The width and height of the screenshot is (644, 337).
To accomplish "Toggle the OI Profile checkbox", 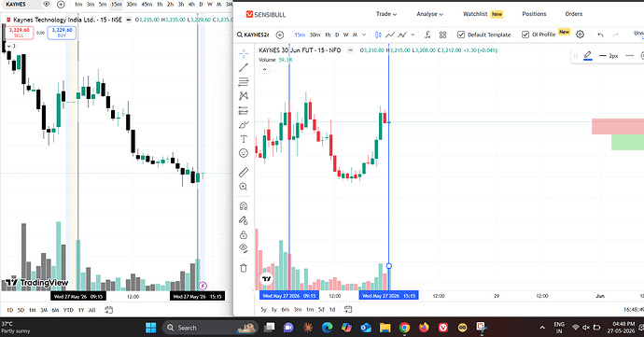I will tap(525, 35).
